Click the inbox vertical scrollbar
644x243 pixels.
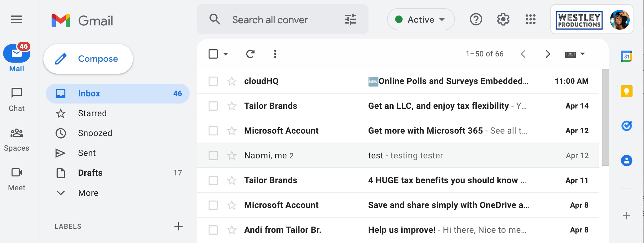pos(605,117)
